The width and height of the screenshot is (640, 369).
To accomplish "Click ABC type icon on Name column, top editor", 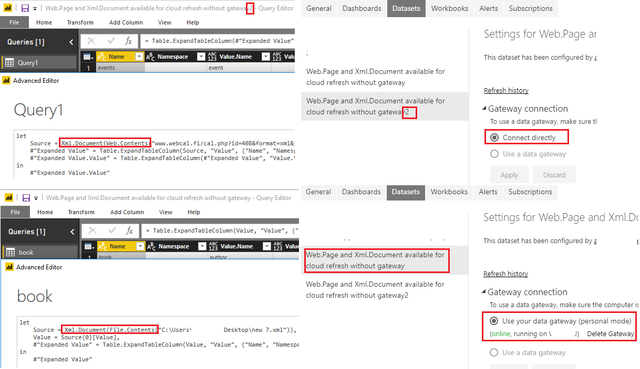I will (102, 57).
